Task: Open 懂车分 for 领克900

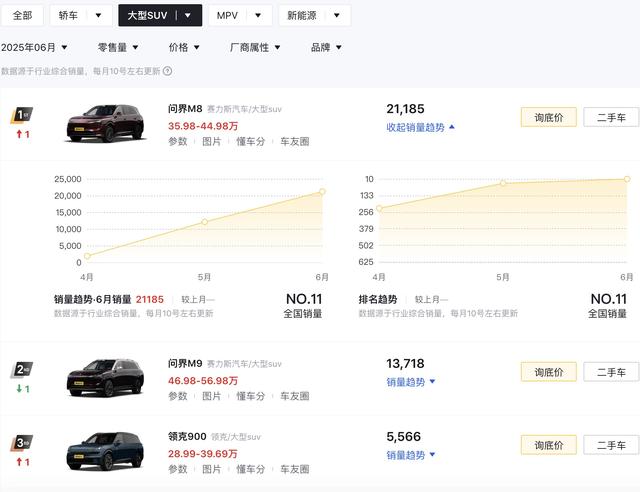Action: coord(251,469)
